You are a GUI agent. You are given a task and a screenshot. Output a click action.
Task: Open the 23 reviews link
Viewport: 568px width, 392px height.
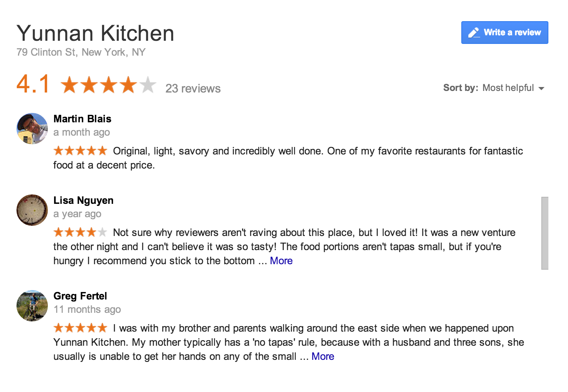[x=193, y=89]
